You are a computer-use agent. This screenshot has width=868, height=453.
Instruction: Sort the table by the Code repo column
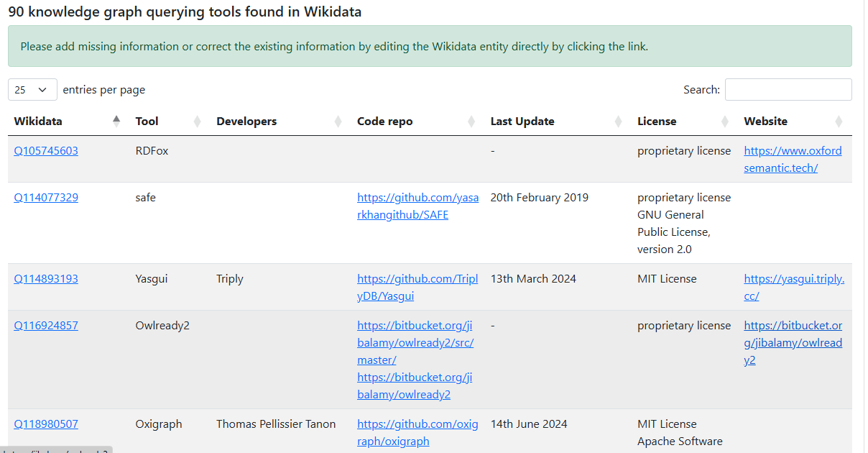[418, 122]
